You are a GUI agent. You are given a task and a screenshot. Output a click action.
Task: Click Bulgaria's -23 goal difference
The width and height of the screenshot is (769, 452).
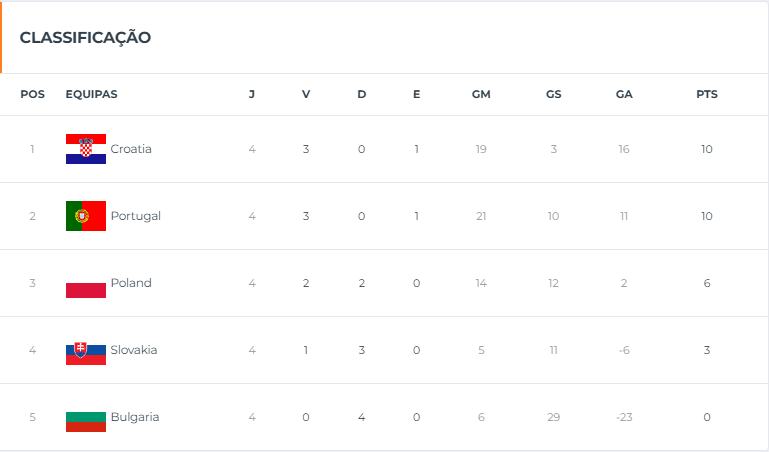coord(624,417)
